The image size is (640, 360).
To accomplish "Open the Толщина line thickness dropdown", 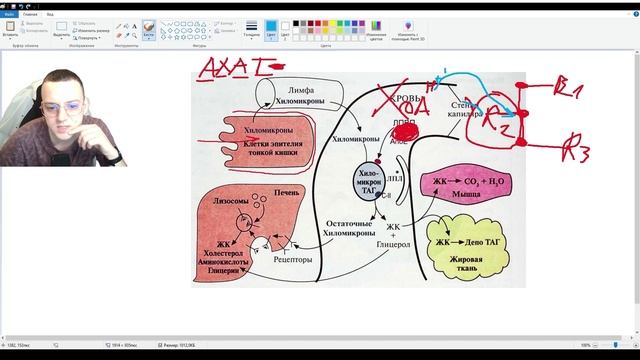I will [251, 30].
